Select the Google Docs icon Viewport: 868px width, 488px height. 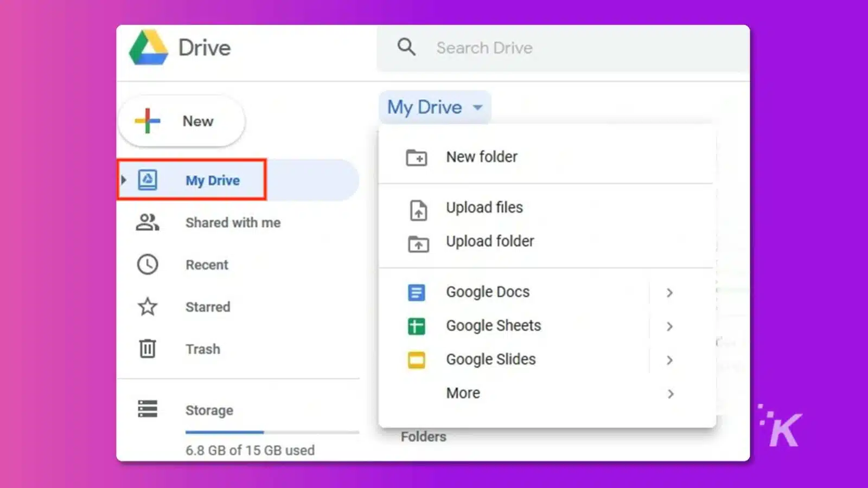pyautogui.click(x=416, y=292)
